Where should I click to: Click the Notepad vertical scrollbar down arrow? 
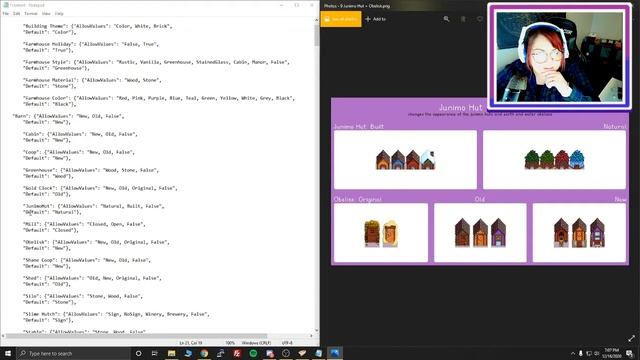(316, 330)
